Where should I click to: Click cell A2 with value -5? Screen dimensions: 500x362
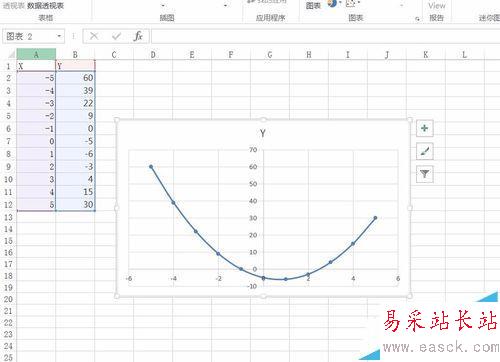[36, 78]
